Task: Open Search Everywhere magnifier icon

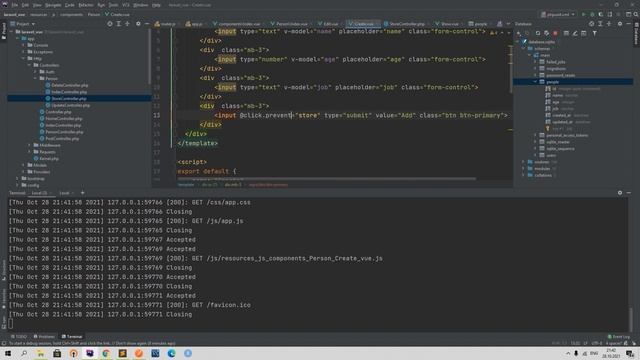Action: pos(636,14)
